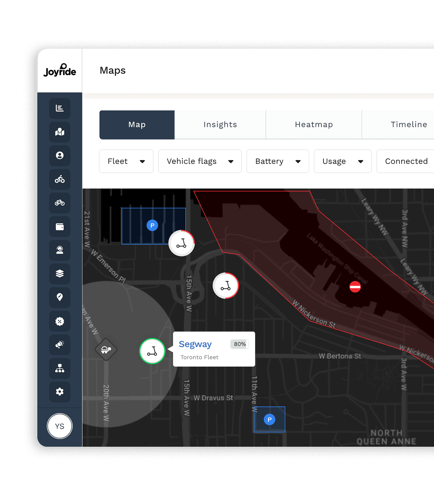Switch to the Insights tab
This screenshot has height=504, width=434.
coord(220,125)
